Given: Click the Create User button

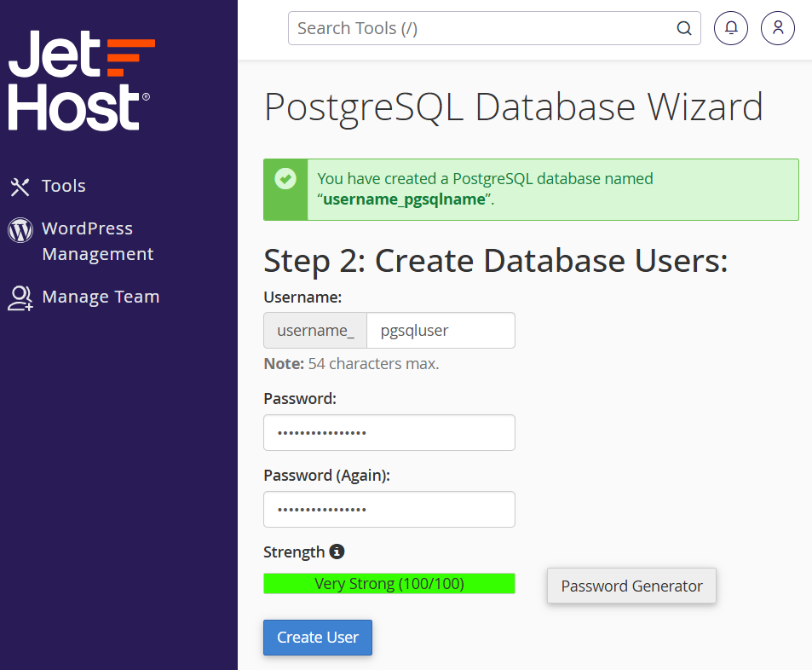Looking at the screenshot, I should point(318,638).
